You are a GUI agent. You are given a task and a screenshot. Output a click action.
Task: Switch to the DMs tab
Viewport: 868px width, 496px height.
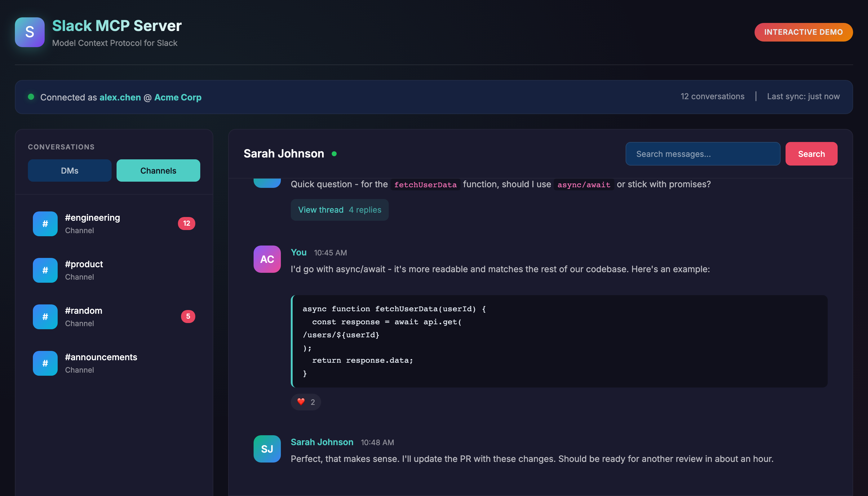69,171
